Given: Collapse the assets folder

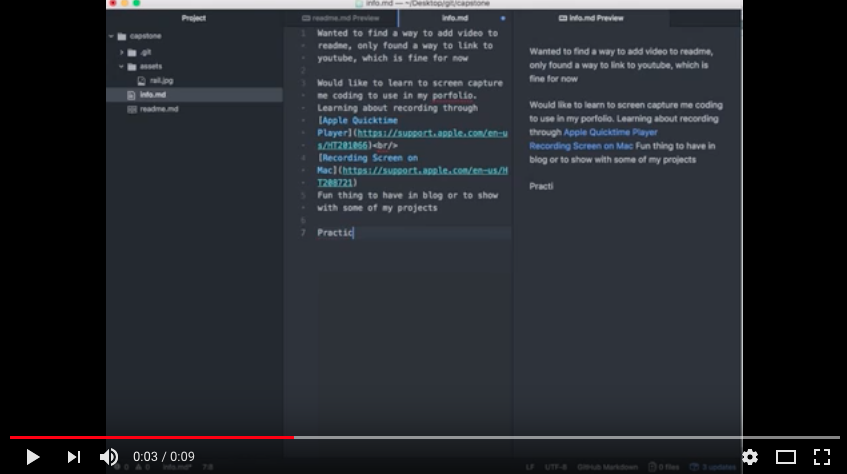Looking at the screenshot, I should pos(122,66).
